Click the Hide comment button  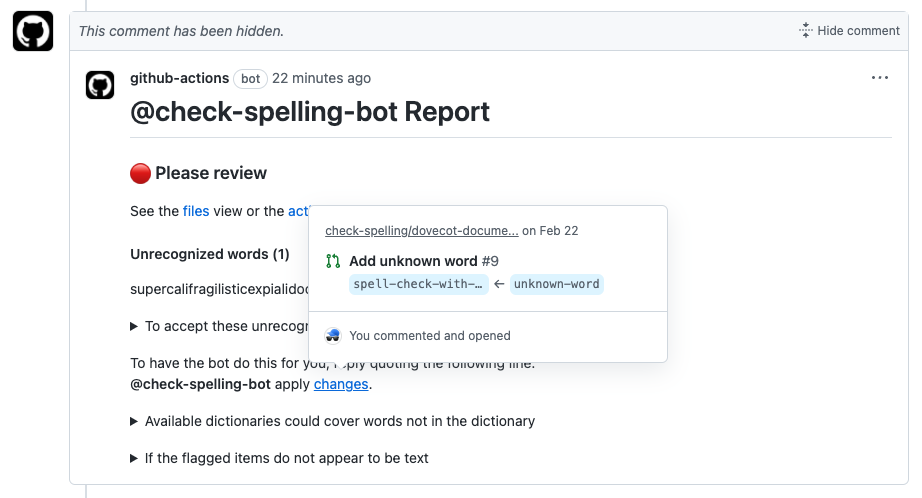[850, 31]
